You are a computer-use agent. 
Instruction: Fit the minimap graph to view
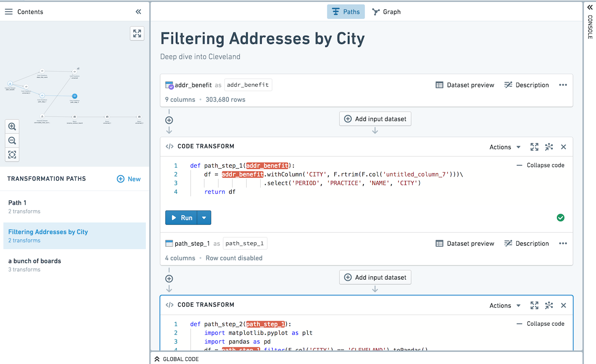tap(12, 155)
